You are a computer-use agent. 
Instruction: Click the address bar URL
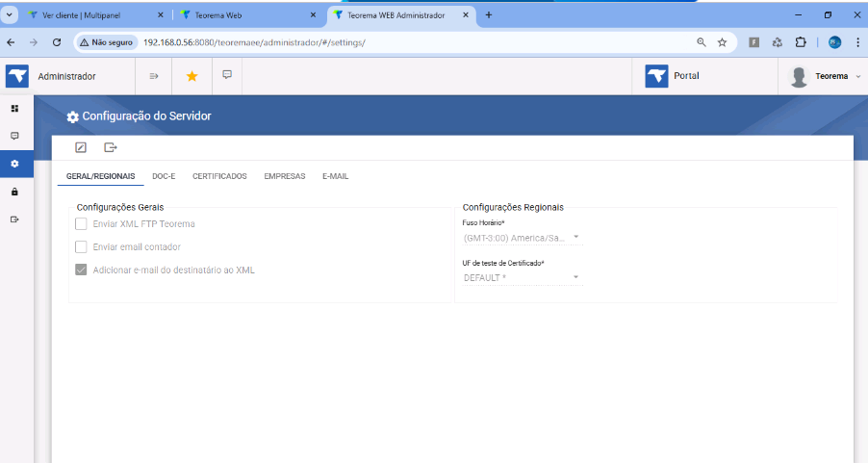(254, 42)
